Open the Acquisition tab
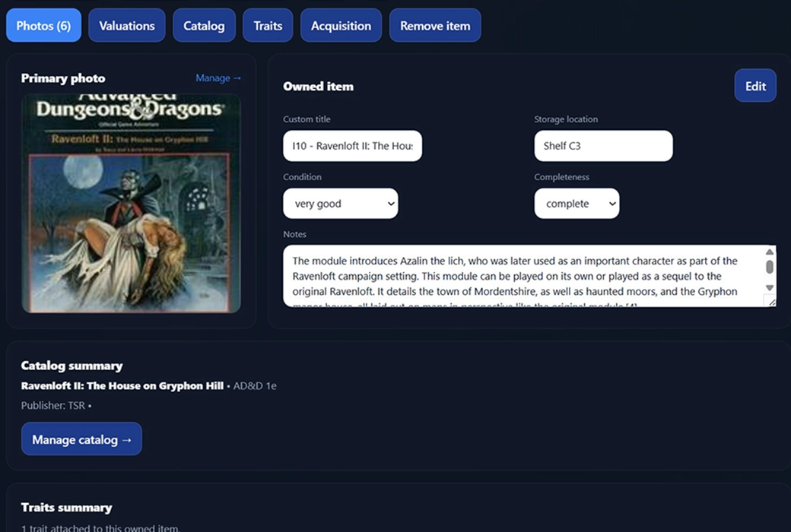 (341, 26)
